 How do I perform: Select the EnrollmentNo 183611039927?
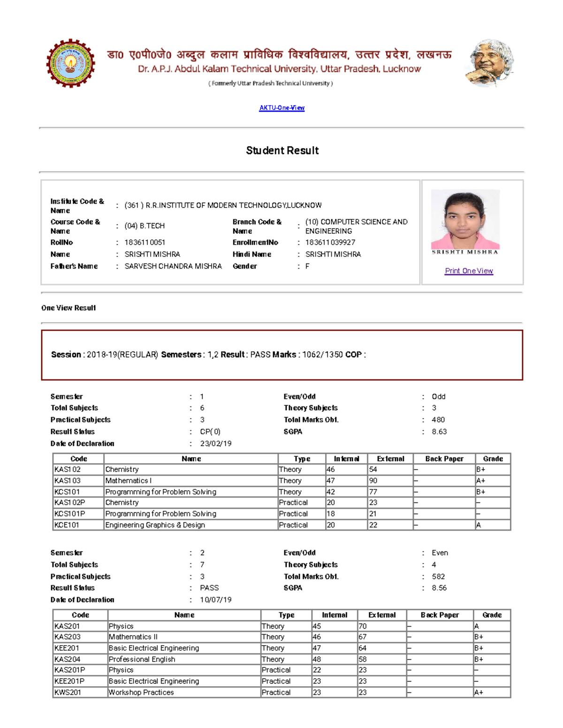330,242
